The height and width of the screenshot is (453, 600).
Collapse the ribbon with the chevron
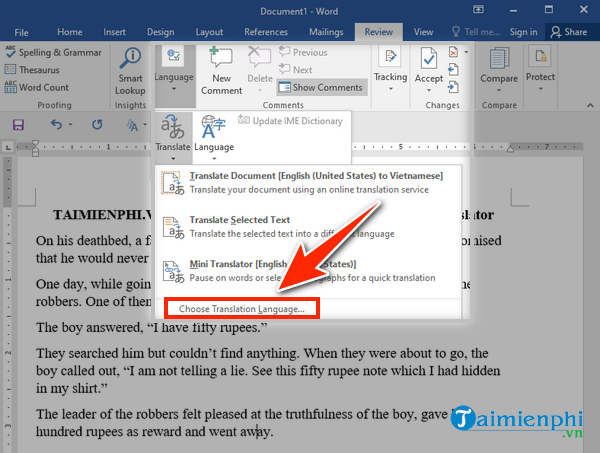590,105
